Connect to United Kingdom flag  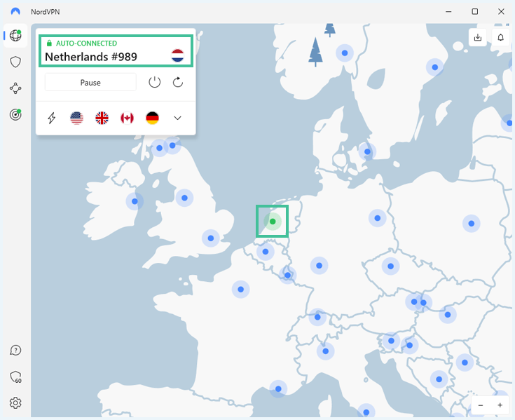102,118
